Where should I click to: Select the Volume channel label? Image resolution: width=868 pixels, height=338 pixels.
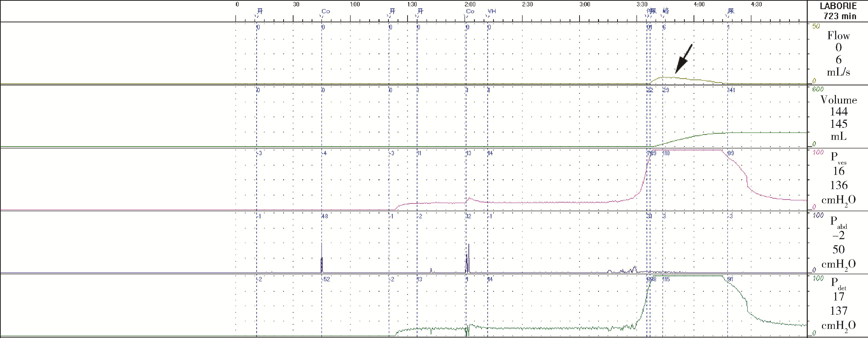pyautogui.click(x=838, y=100)
